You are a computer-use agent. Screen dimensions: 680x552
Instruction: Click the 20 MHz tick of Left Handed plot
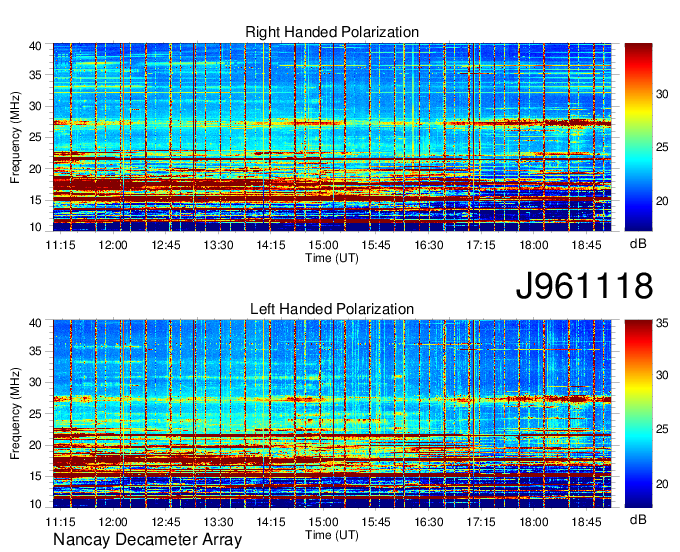point(35,445)
